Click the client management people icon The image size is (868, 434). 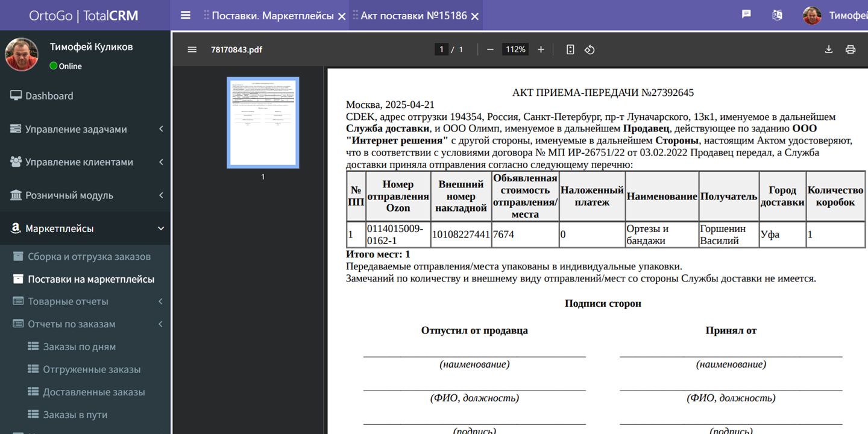16,162
